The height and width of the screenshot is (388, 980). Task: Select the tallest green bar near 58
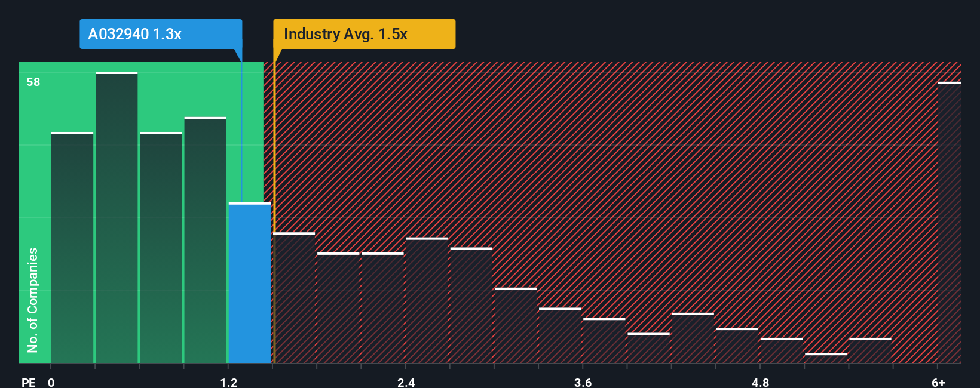point(117,218)
